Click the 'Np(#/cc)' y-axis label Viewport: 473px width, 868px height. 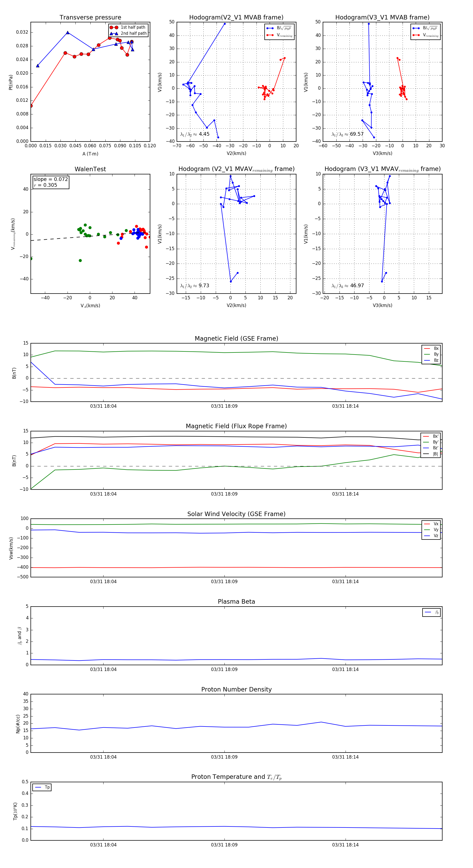18,724
